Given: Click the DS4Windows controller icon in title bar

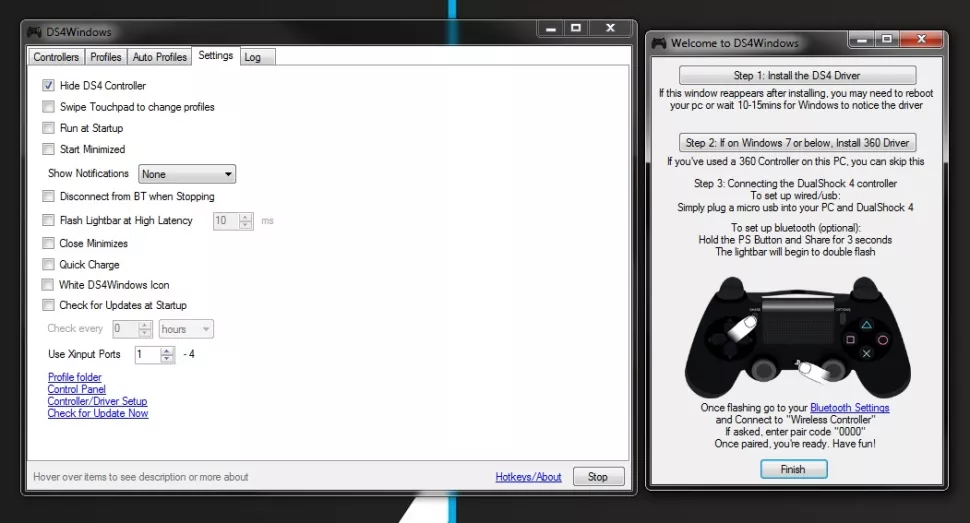Looking at the screenshot, I should 34,32.
